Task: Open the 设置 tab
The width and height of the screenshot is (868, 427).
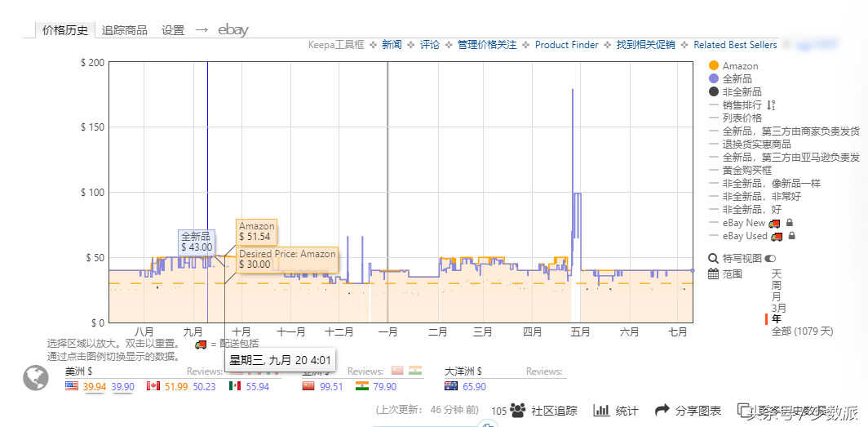Action: [173, 30]
